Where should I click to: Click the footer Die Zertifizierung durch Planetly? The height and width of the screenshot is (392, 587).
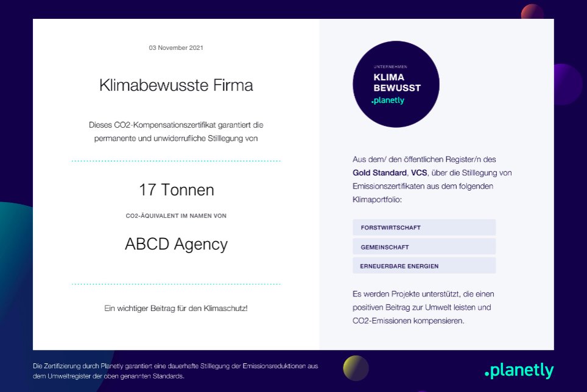tap(175, 366)
